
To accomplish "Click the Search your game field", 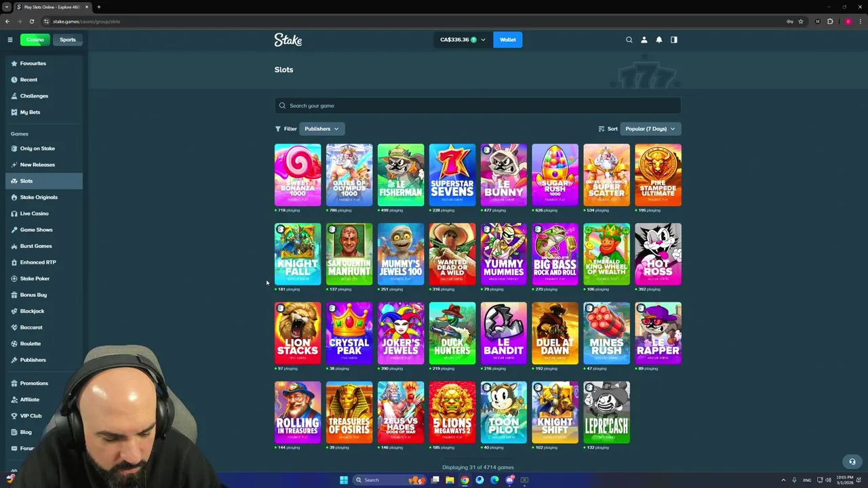I will (477, 106).
